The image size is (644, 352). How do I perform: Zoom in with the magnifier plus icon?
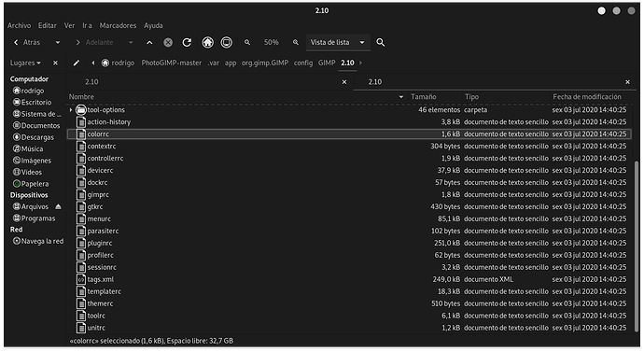pos(296,42)
